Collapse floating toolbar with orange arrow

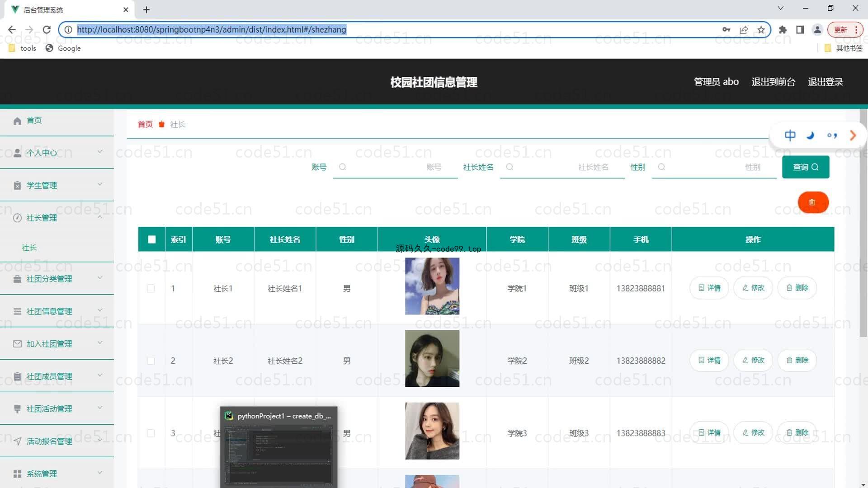853,135
